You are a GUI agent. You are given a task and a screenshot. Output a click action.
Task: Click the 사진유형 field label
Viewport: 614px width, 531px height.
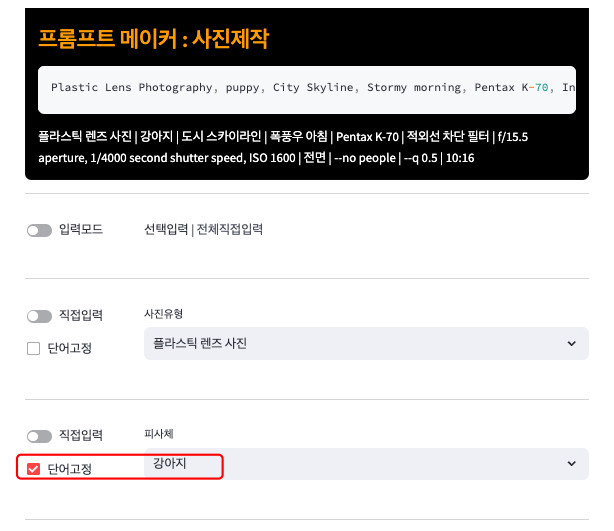click(163, 314)
